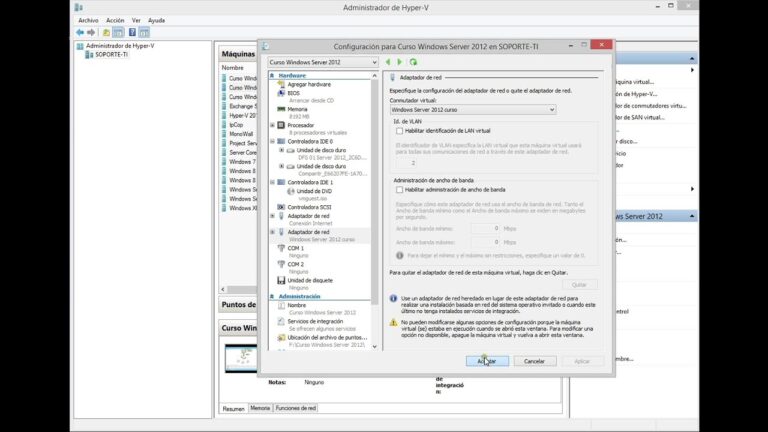Enable Habilitar identificación de LAN virtual checkbox

(400, 131)
